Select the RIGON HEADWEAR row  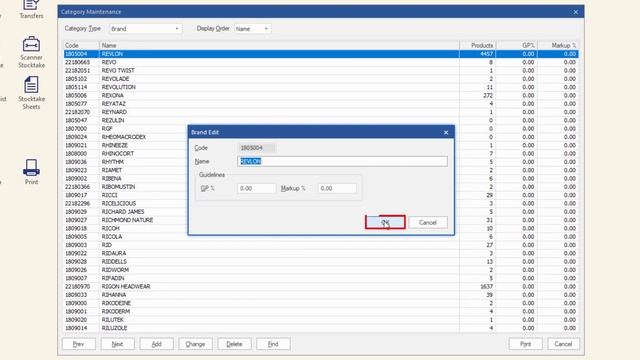[x=321, y=287]
